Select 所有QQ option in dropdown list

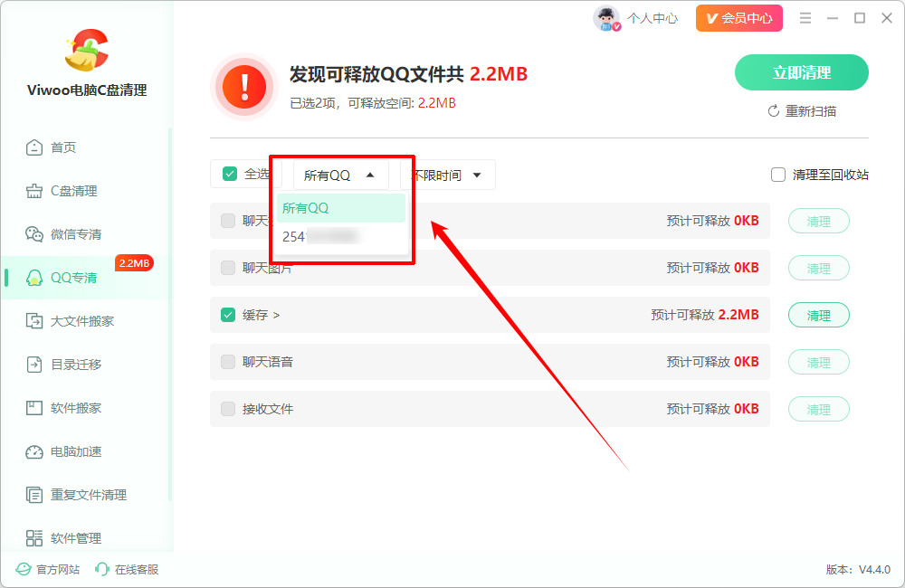pyautogui.click(x=341, y=208)
